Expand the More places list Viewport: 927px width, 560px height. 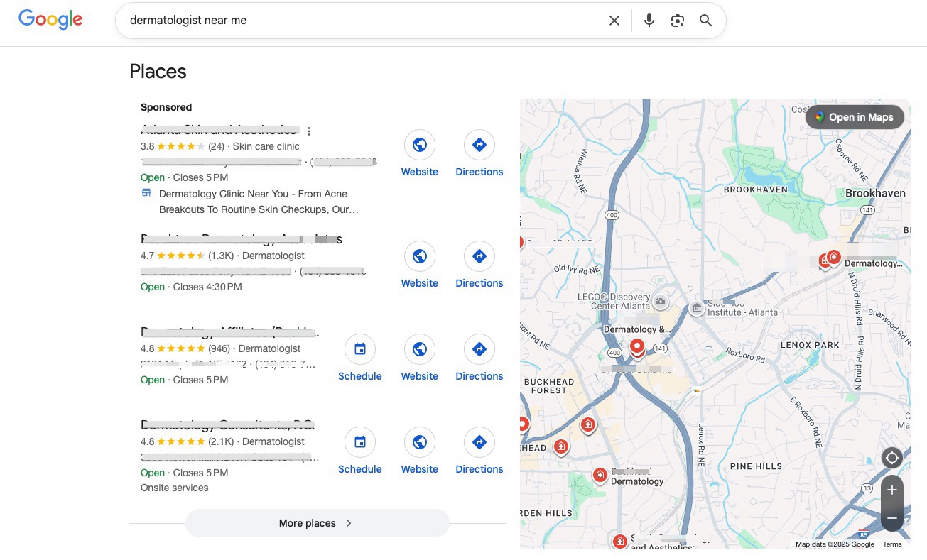tap(317, 523)
